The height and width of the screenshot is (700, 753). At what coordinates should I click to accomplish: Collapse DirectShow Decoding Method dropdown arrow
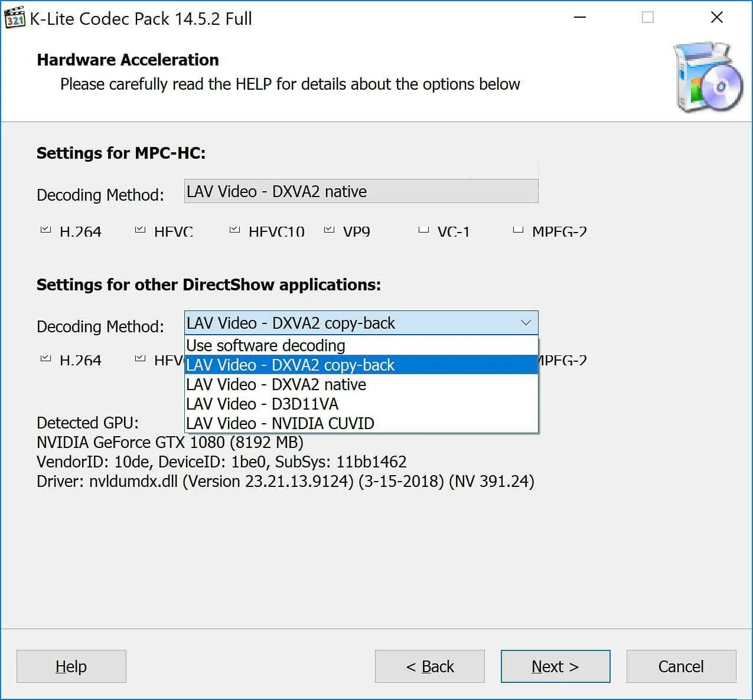pos(526,323)
